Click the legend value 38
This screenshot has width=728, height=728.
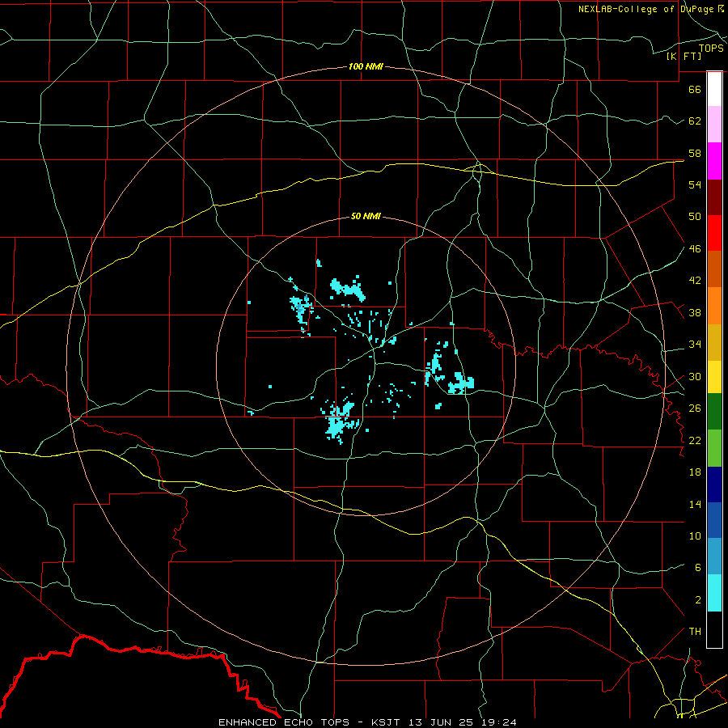pyautogui.click(x=695, y=312)
